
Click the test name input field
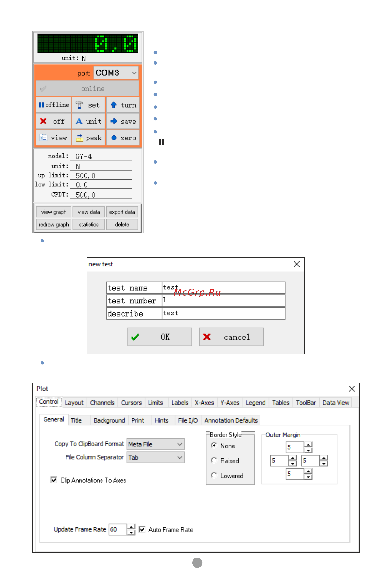point(224,287)
